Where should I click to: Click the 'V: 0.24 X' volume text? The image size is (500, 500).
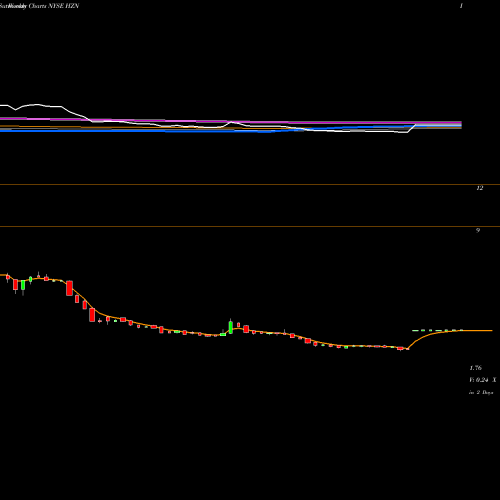[483, 380]
